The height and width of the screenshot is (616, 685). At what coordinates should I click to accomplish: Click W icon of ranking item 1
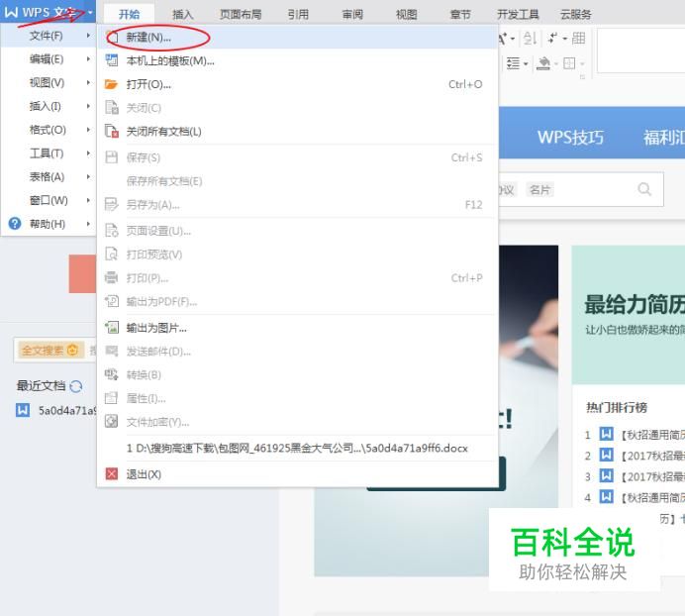606,434
